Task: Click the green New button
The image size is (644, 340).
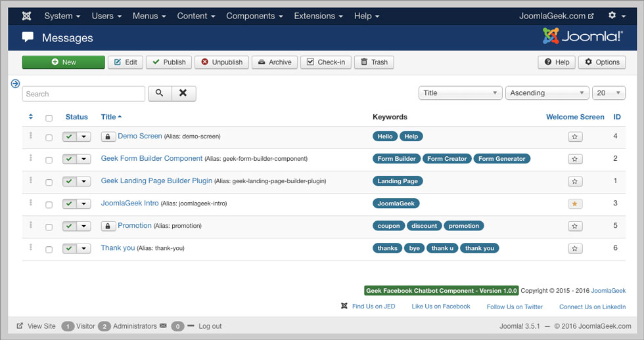Action: tap(64, 62)
